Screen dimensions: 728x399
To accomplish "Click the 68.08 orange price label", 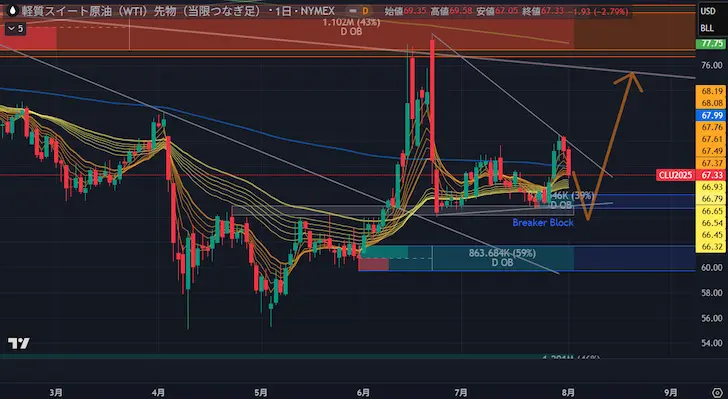I will pyautogui.click(x=711, y=103).
